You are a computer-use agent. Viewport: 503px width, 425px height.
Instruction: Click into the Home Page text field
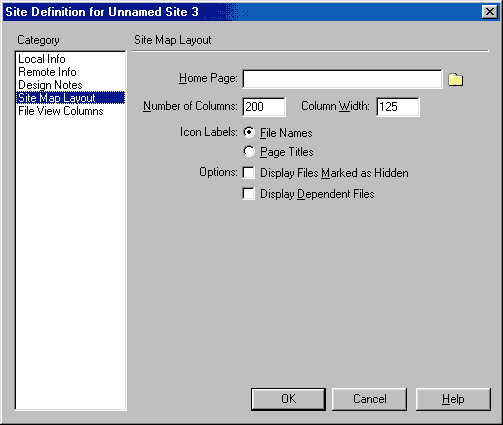(x=342, y=79)
